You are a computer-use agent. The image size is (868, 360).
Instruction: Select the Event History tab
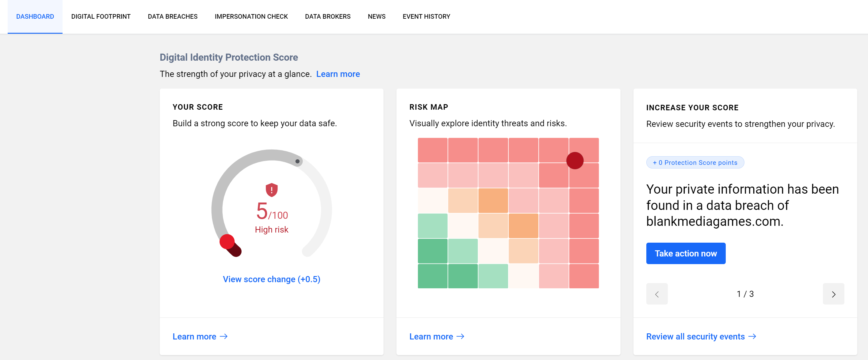coord(426,17)
